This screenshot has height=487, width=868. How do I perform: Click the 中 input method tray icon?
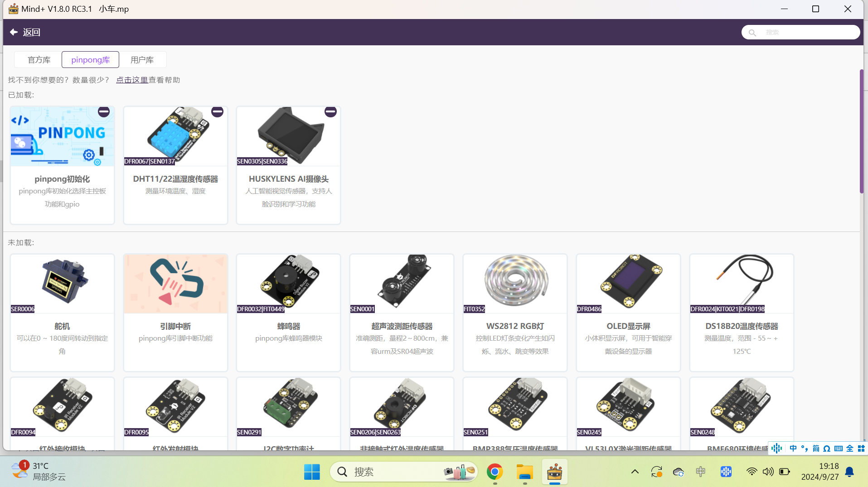[x=701, y=472]
